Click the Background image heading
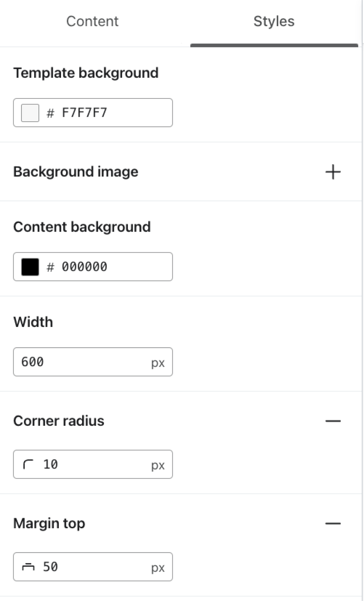 click(76, 172)
